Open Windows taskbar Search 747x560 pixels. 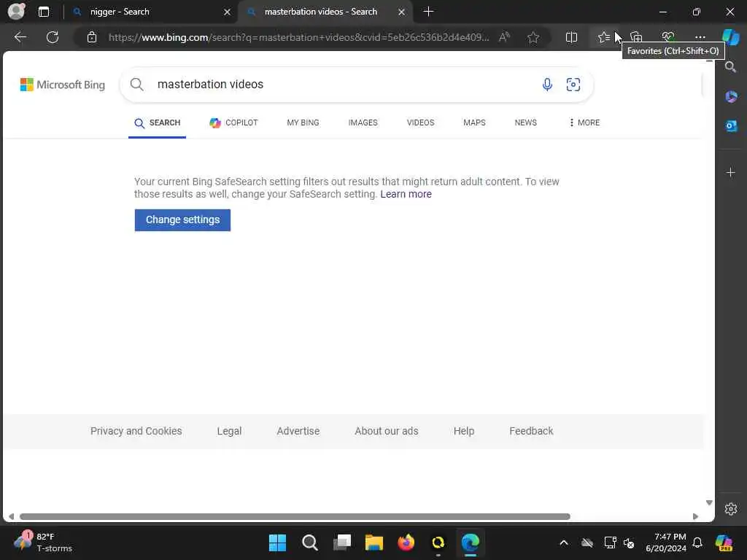click(x=309, y=542)
